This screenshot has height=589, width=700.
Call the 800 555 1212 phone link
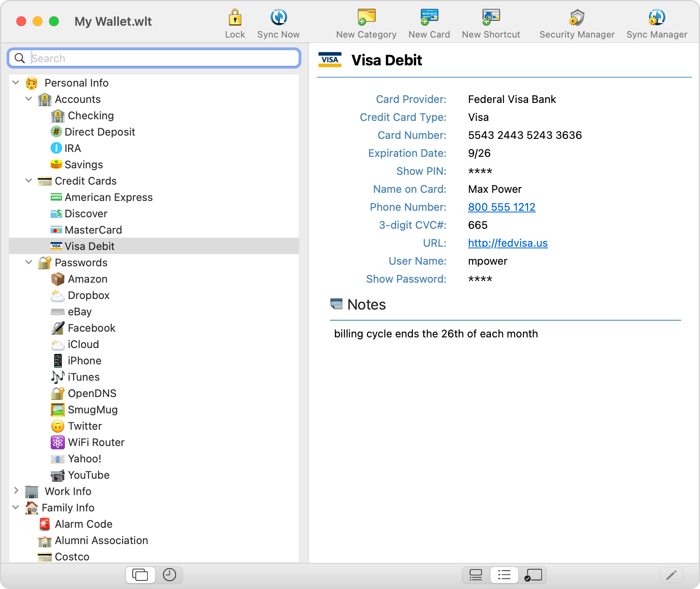(502, 207)
